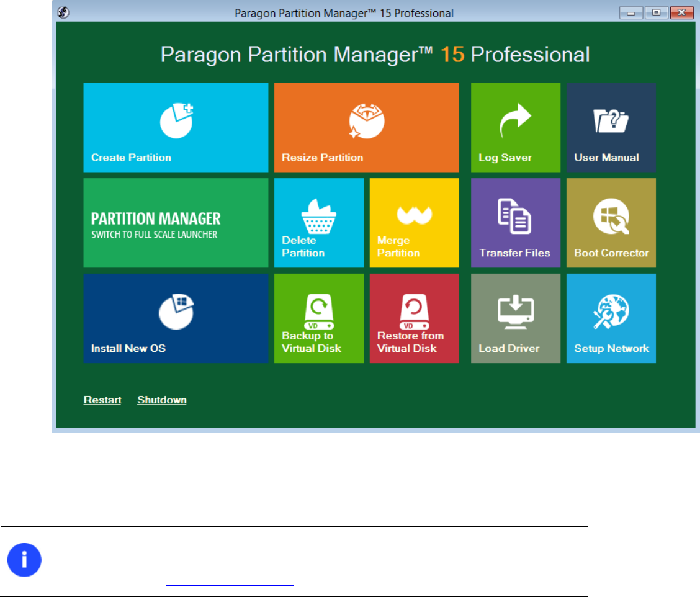The width and height of the screenshot is (700, 597).
Task: Open Restore from Virtual Disk tile
Action: click(415, 318)
